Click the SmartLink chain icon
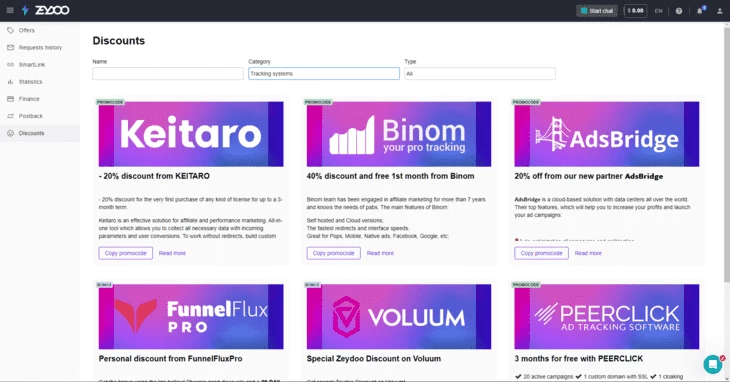The width and height of the screenshot is (730, 382). (x=10, y=65)
